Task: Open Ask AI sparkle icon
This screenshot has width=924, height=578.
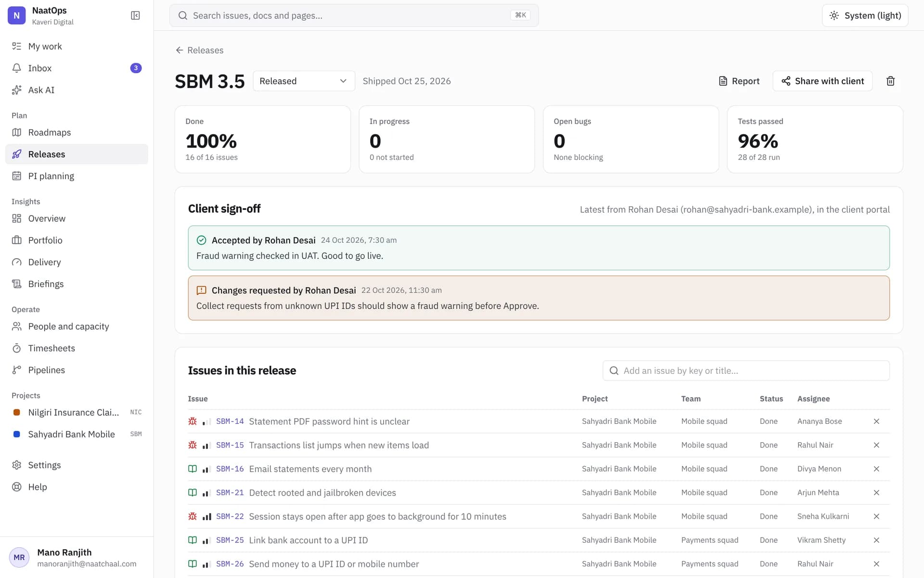Action: pos(17,90)
